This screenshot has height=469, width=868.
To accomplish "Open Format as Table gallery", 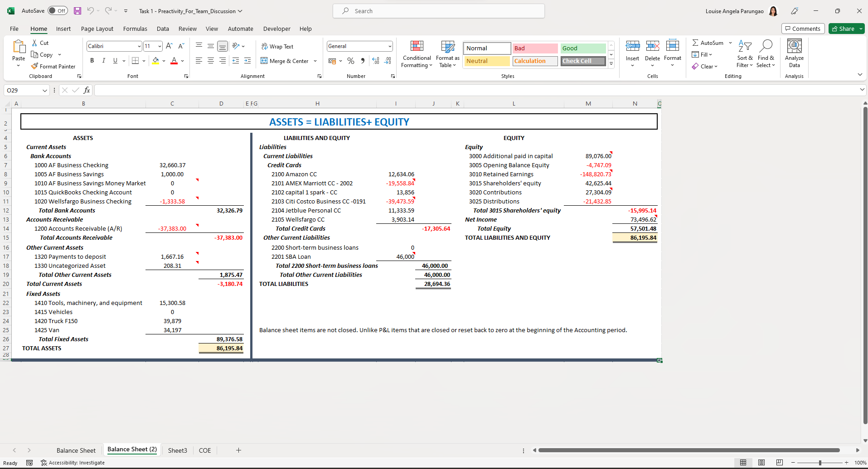I will pyautogui.click(x=447, y=54).
